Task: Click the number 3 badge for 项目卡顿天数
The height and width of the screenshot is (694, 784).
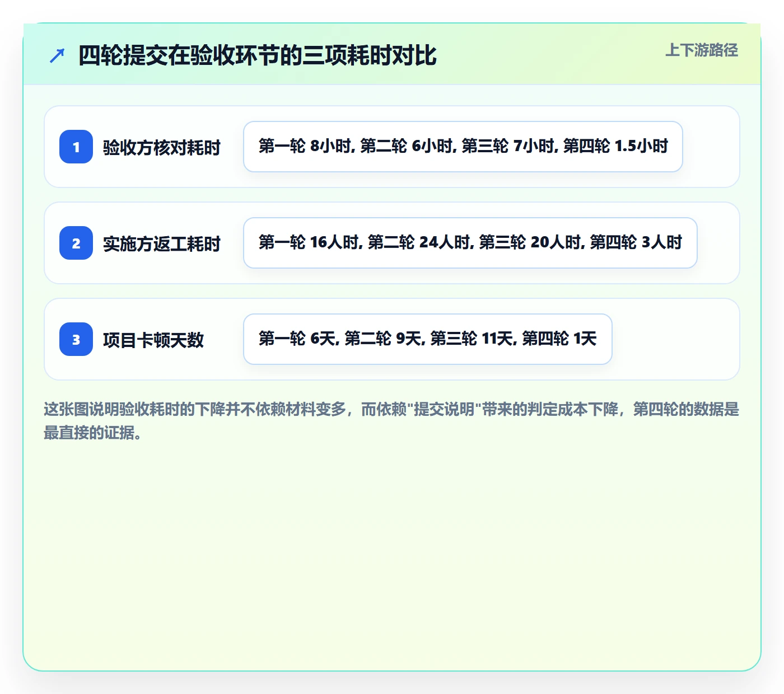Action: pos(76,339)
